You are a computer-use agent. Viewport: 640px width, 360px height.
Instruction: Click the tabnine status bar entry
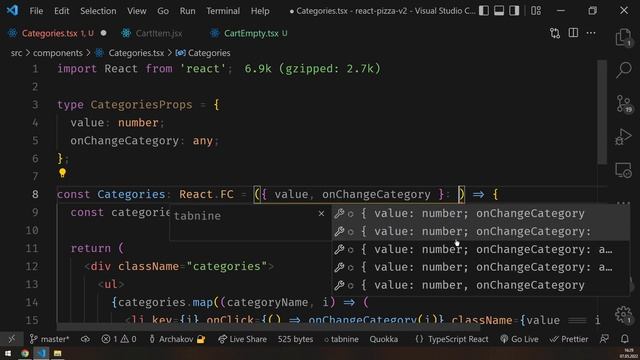click(341, 339)
